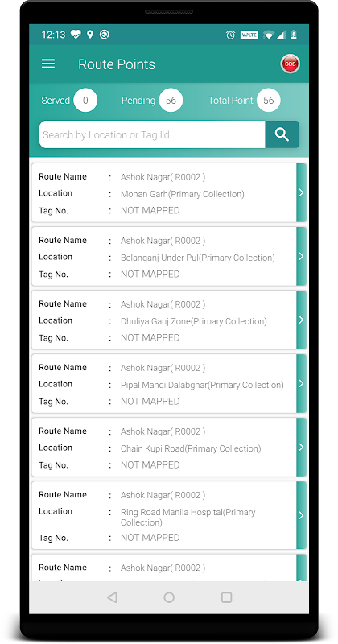Open the Chain Kupi Road row chevron

(301, 448)
